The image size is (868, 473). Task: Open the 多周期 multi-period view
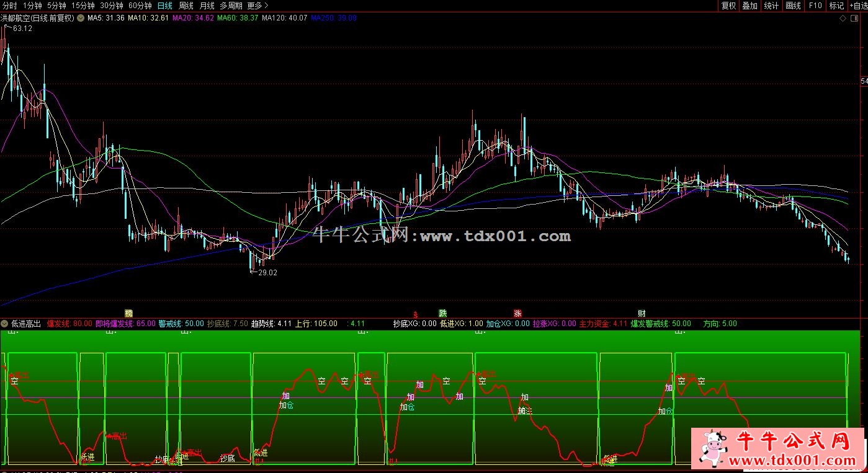coord(231,6)
